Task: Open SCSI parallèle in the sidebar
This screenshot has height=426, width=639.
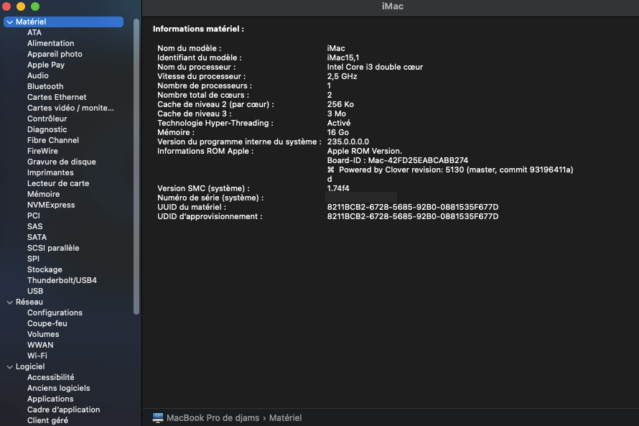Action: pos(53,248)
